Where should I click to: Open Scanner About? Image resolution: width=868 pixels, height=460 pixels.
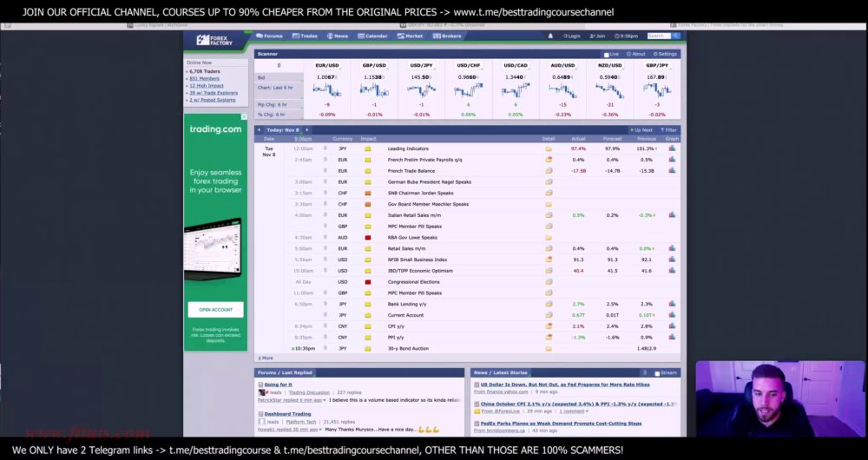[x=636, y=55]
